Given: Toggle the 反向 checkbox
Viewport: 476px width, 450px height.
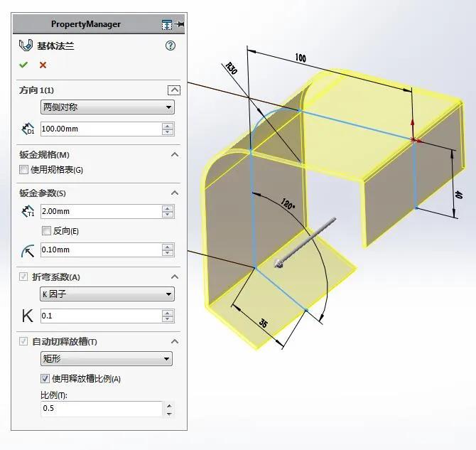Looking at the screenshot, I should point(46,231).
